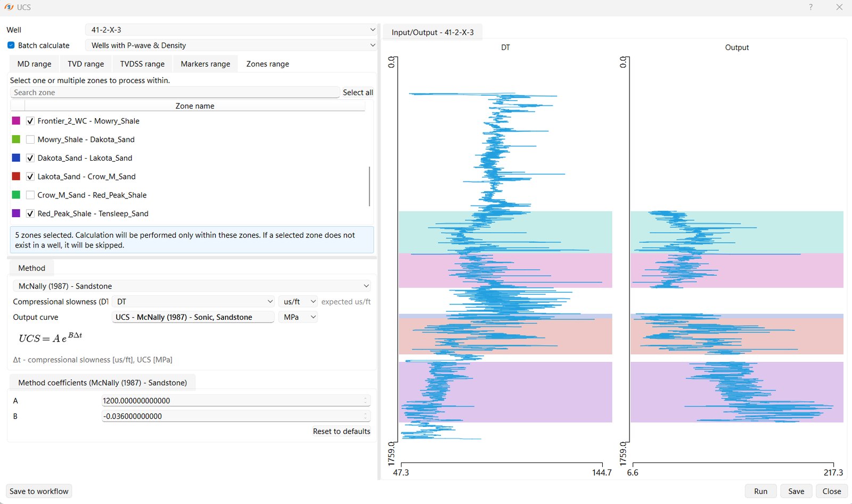
Task: Open the Well dropdown showing 41-2-X-3
Action: coord(231,30)
